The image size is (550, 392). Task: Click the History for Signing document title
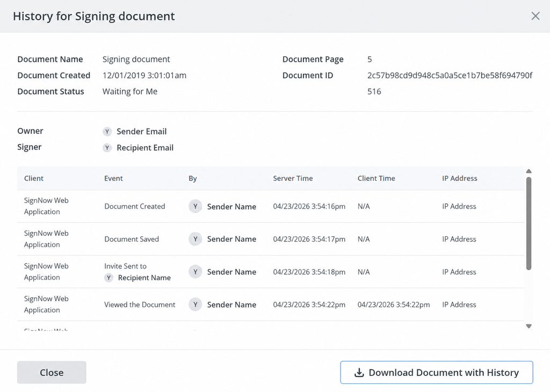point(94,16)
